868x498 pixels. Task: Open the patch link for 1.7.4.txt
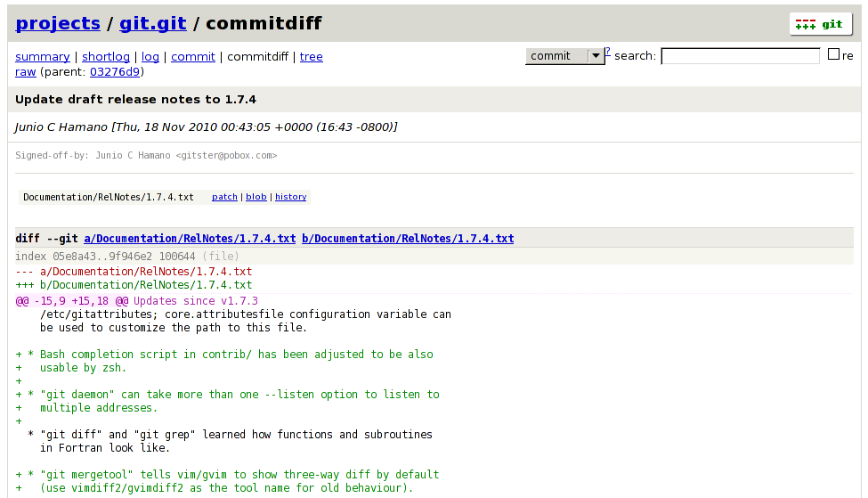(x=224, y=197)
